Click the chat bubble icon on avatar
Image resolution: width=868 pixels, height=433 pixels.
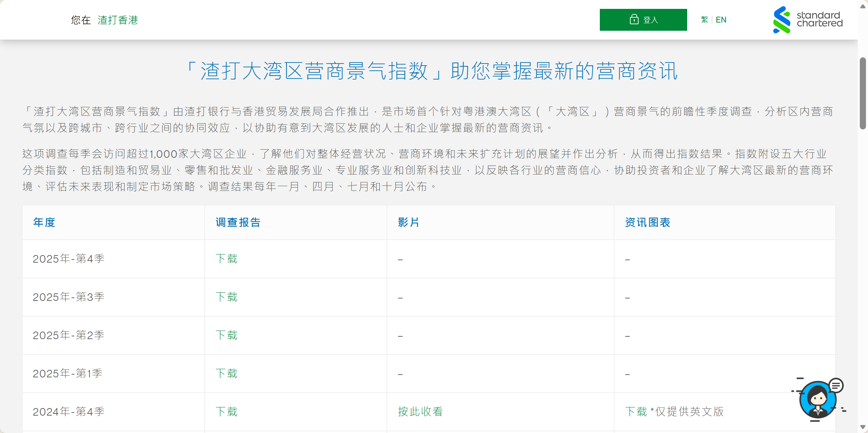[x=836, y=386]
